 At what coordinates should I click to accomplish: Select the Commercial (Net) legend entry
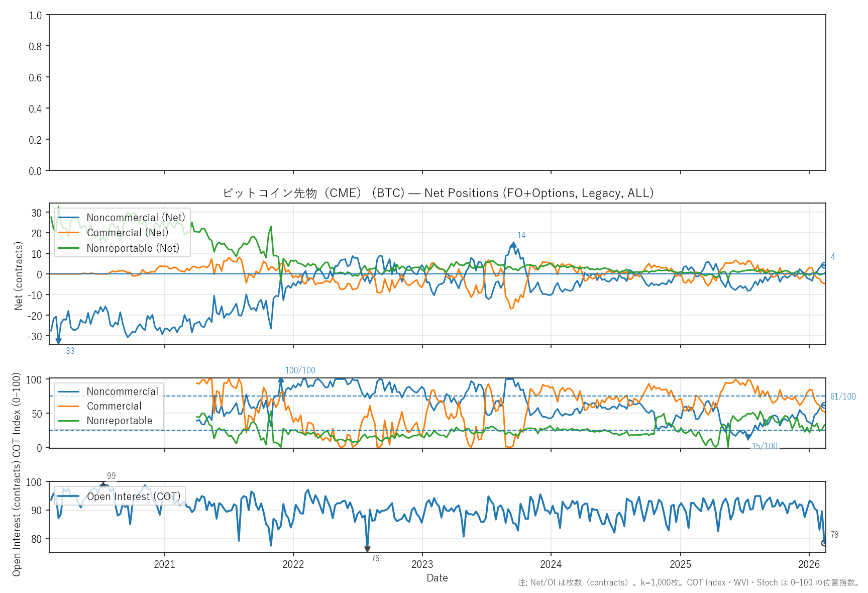127,233
